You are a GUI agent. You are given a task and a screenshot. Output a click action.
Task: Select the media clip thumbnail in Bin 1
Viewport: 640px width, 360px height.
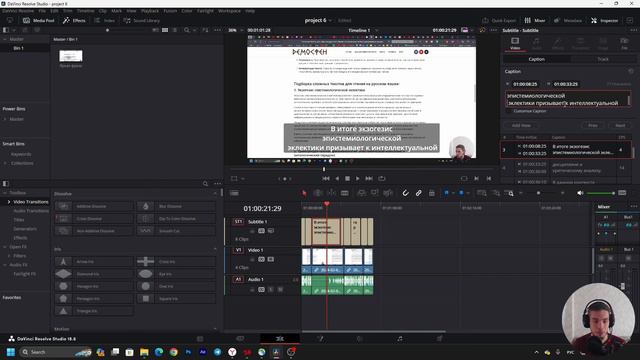[71, 56]
